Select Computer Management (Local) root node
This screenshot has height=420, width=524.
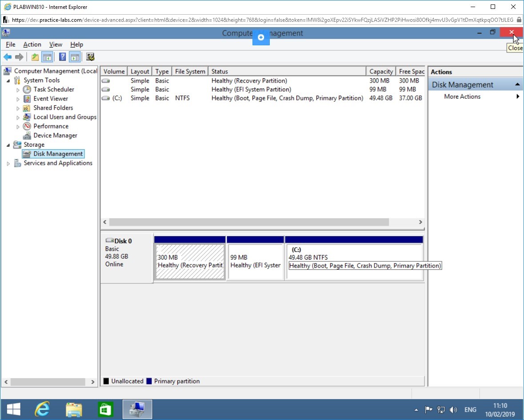coord(56,71)
